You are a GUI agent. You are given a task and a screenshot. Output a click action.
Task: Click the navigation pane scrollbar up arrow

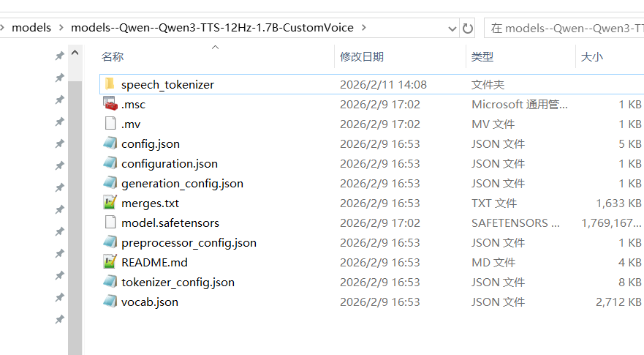pyautogui.click(x=75, y=55)
